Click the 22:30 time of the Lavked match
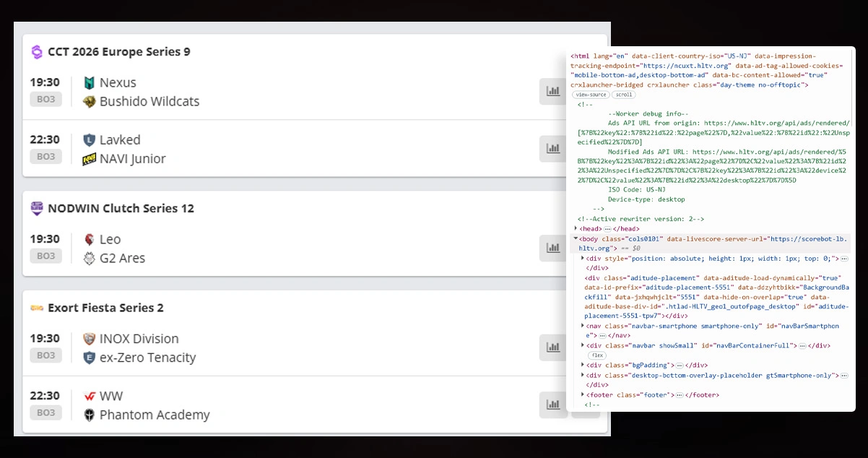Screen dimensions: 868x458 click(x=45, y=139)
